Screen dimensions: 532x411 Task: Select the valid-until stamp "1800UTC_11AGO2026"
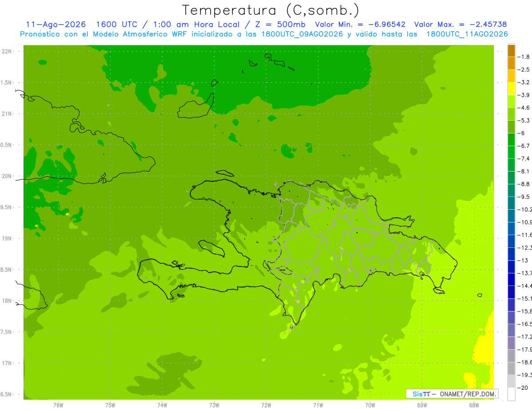pos(467,34)
